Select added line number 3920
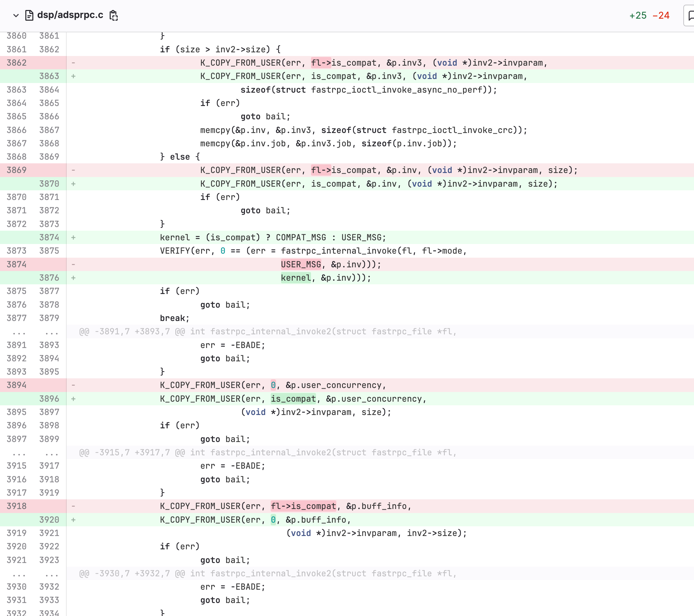 [49, 520]
